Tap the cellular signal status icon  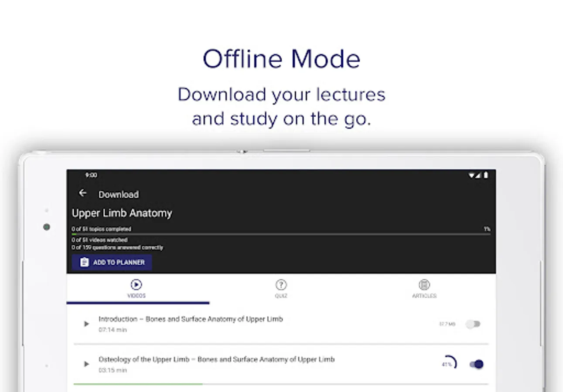[478, 175]
